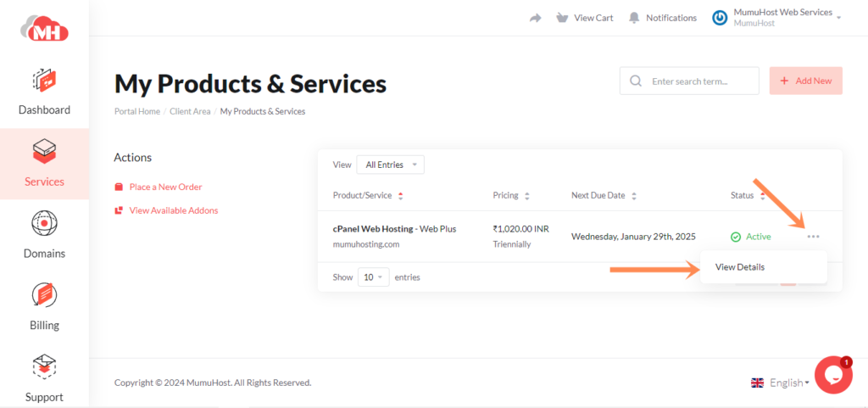868x408 pixels.
Task: Select View Details from the context menu
Action: coord(739,267)
